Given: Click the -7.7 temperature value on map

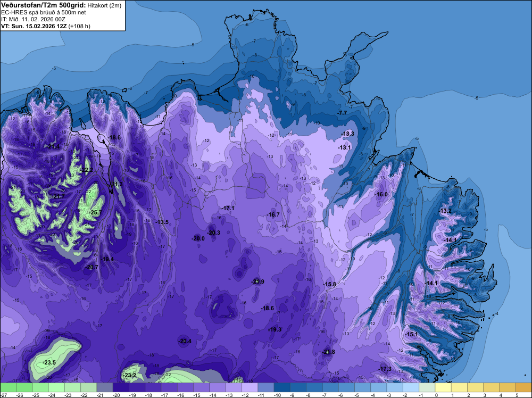Looking at the screenshot, I should click(342, 113).
